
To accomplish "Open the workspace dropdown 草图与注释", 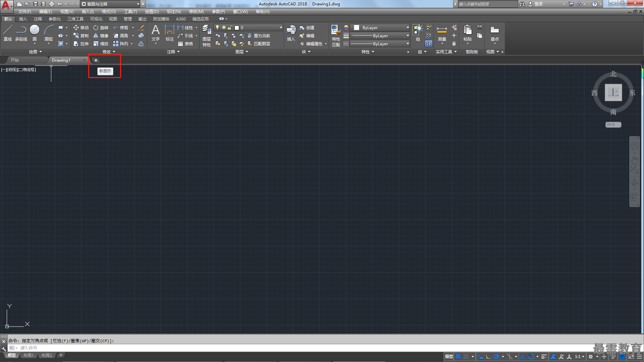I will click(x=110, y=4).
